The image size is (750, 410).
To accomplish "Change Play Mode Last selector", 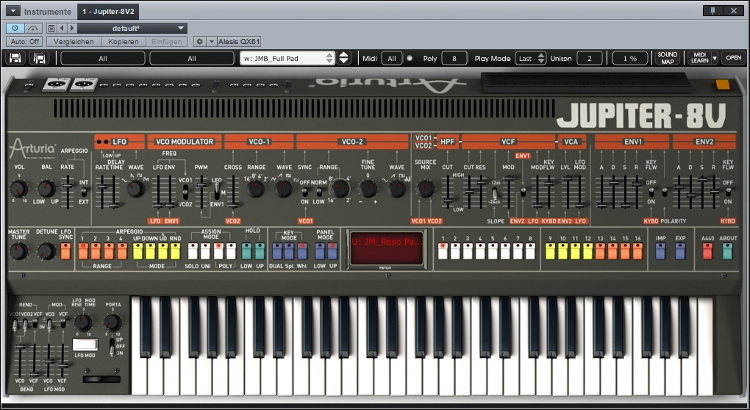I will [x=530, y=58].
